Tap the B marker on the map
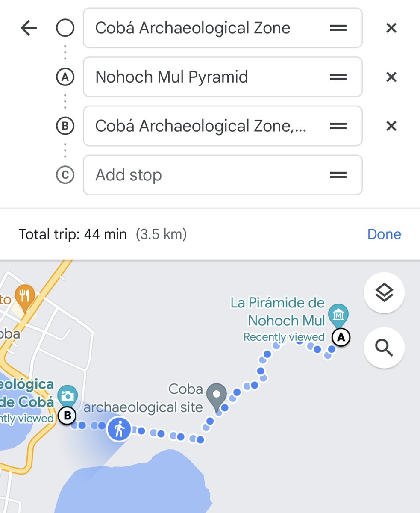This screenshot has width=420, height=513. point(67,416)
